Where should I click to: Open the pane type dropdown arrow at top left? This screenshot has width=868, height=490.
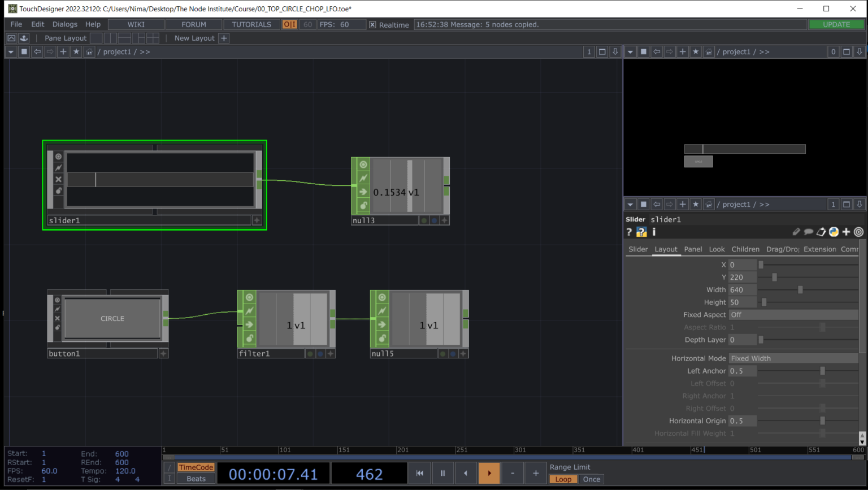10,52
